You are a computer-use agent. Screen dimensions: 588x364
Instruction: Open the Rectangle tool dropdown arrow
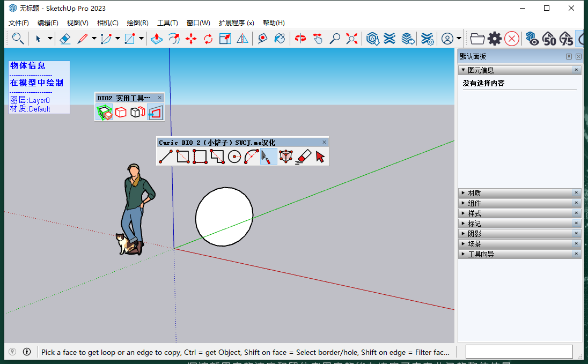point(141,38)
